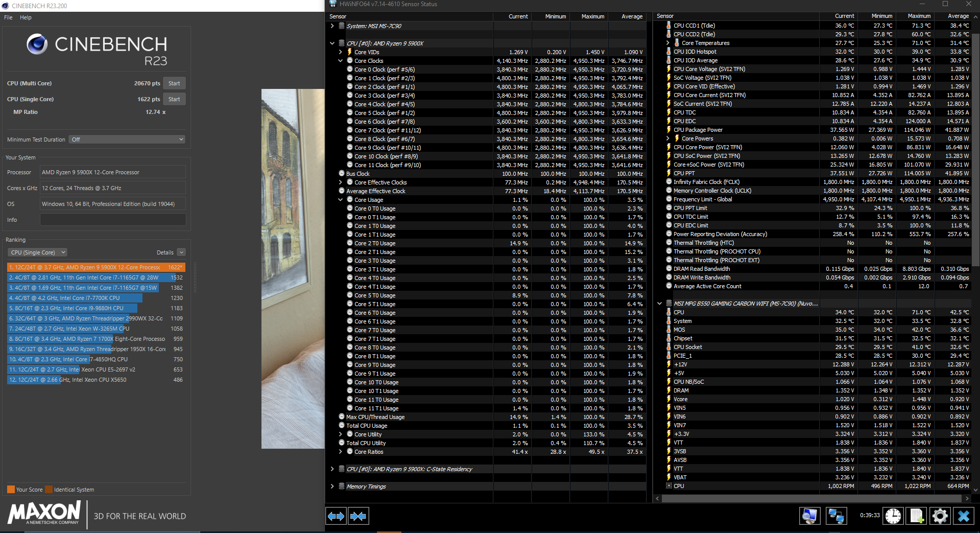
Task: Click the Info input field
Action: pyautogui.click(x=113, y=220)
